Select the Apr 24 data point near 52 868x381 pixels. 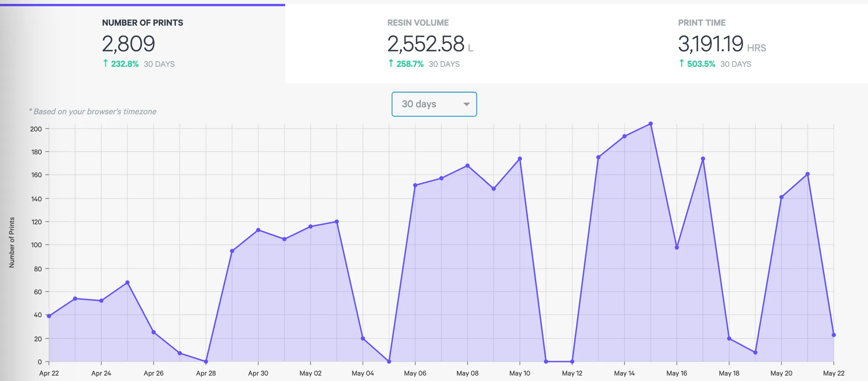pos(101,301)
